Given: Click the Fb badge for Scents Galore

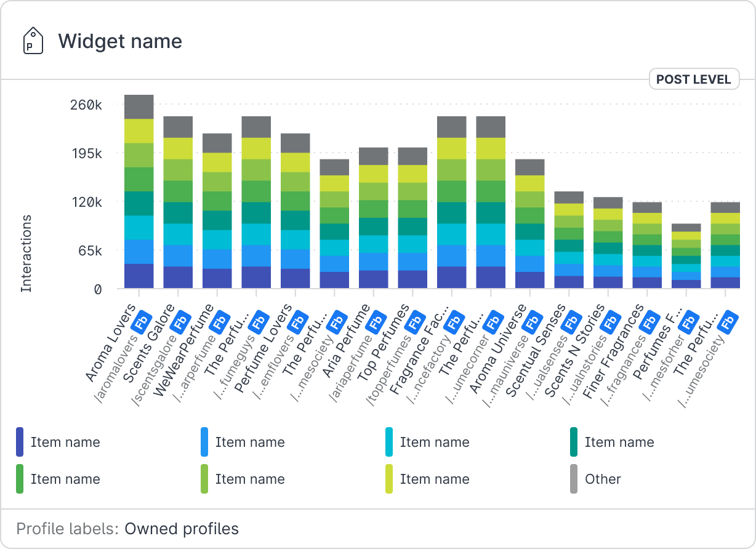Looking at the screenshot, I should (182, 321).
